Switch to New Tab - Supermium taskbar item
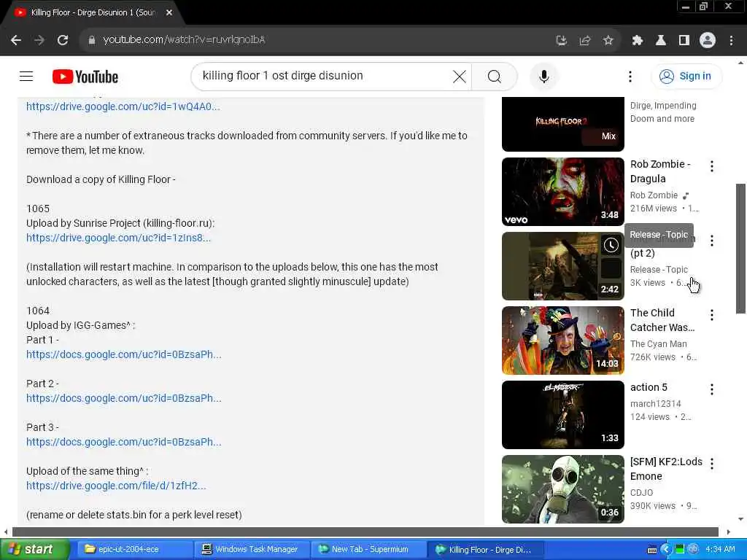Screen dimensions: 747x560 370,550
